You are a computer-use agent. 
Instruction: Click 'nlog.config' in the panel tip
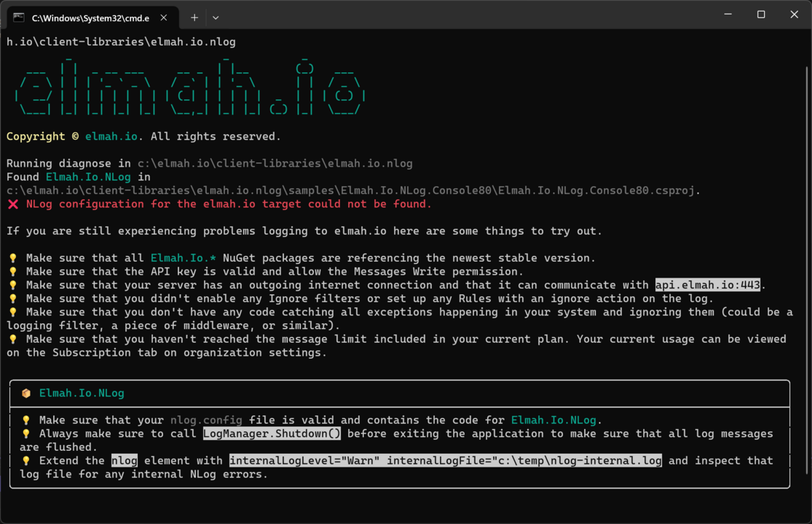206,420
